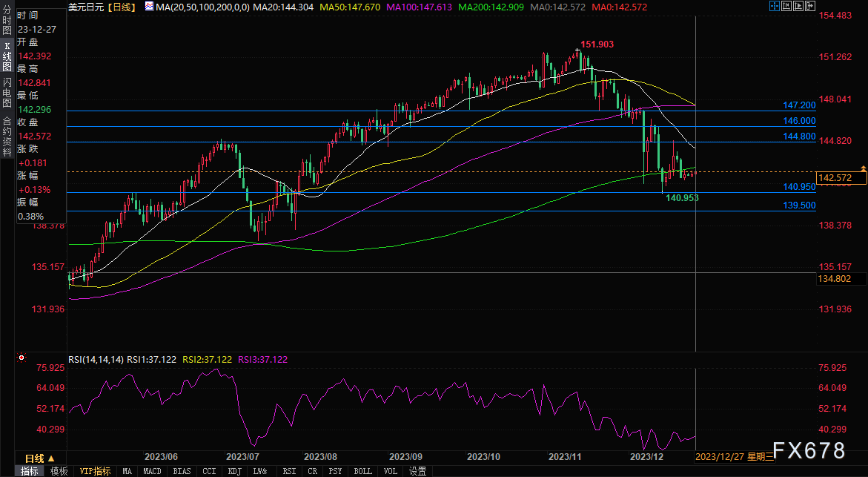Apply the BIAS indicator button
868x477 pixels.
(x=182, y=471)
